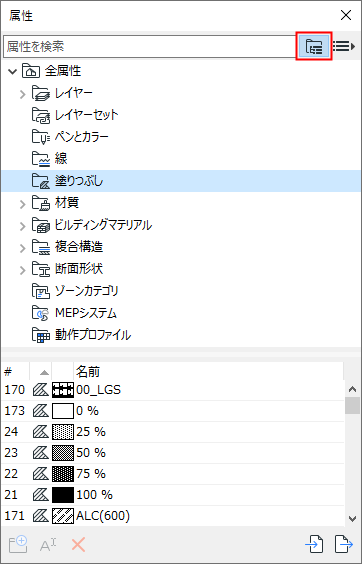Viewport: 362px width, 564px height.
Task: Collapse the 全属性 root node
Action: [13, 71]
